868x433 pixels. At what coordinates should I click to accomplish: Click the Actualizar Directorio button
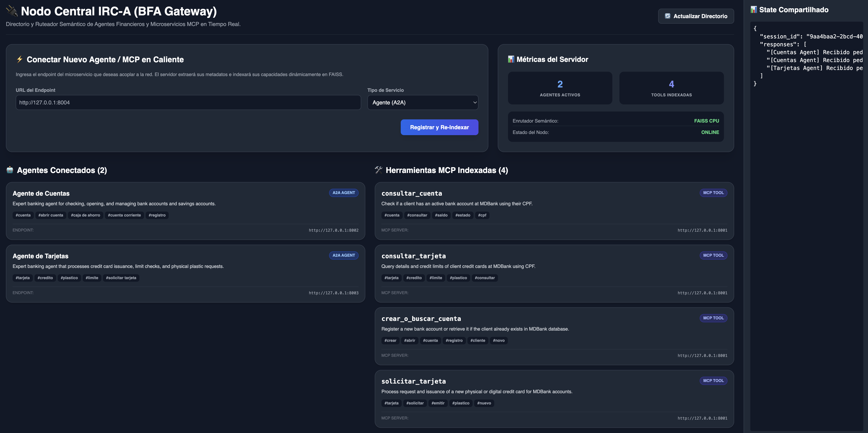point(696,16)
